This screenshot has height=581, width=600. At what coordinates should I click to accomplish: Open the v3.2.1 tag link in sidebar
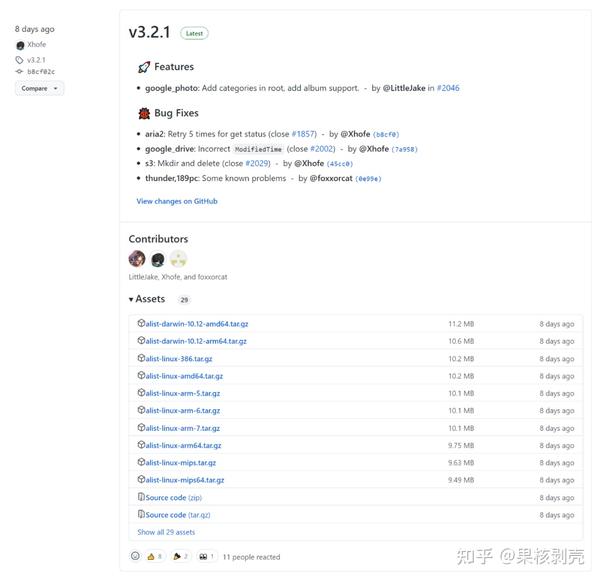point(36,60)
